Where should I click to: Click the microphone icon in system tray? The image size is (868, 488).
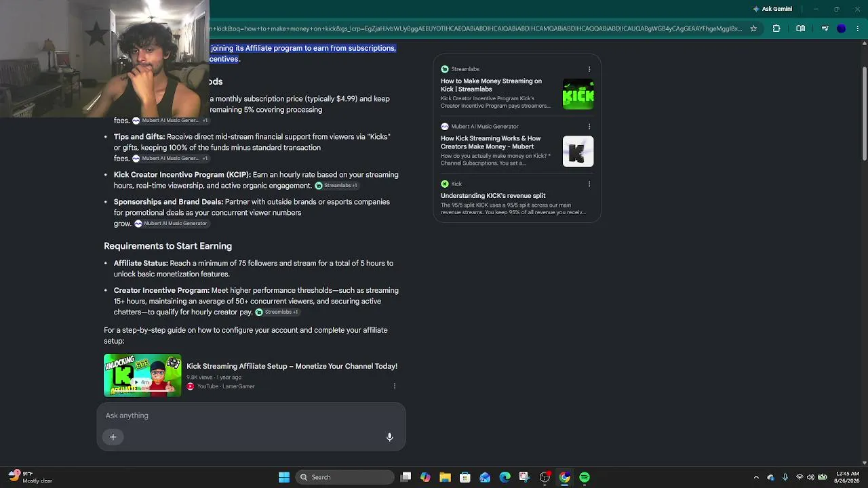pos(785,477)
